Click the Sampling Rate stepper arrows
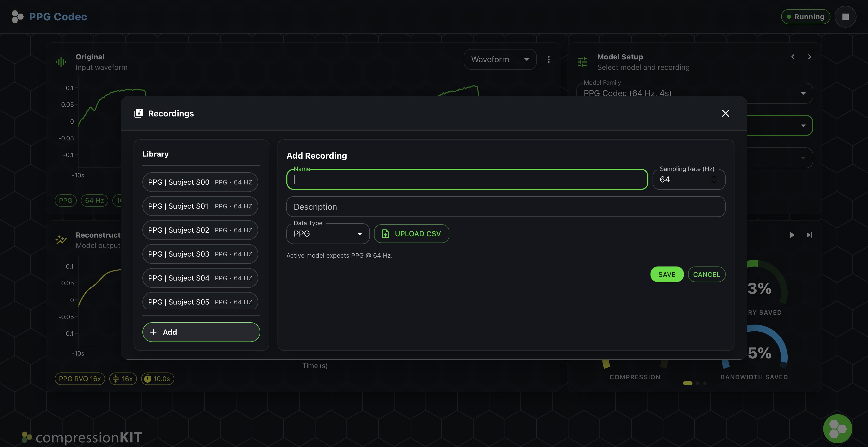868x447 pixels. click(x=714, y=179)
